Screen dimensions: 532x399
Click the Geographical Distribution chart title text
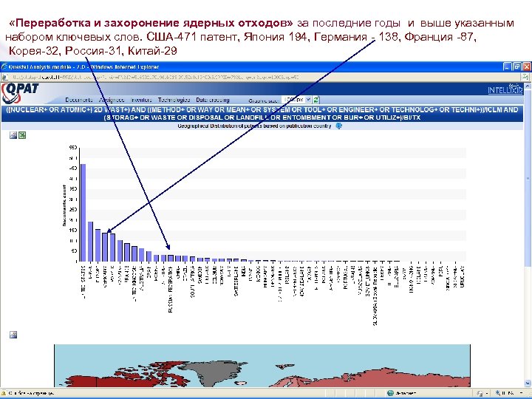tap(254, 126)
